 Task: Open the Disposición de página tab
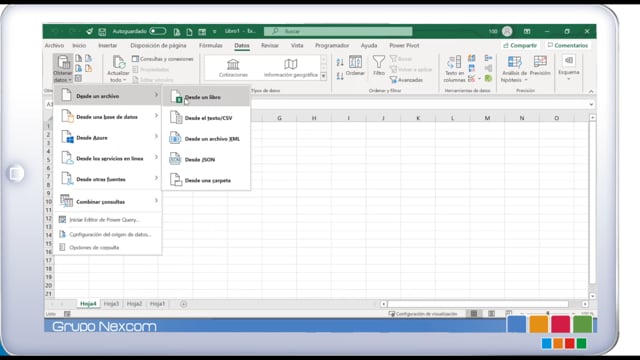[x=158, y=45]
